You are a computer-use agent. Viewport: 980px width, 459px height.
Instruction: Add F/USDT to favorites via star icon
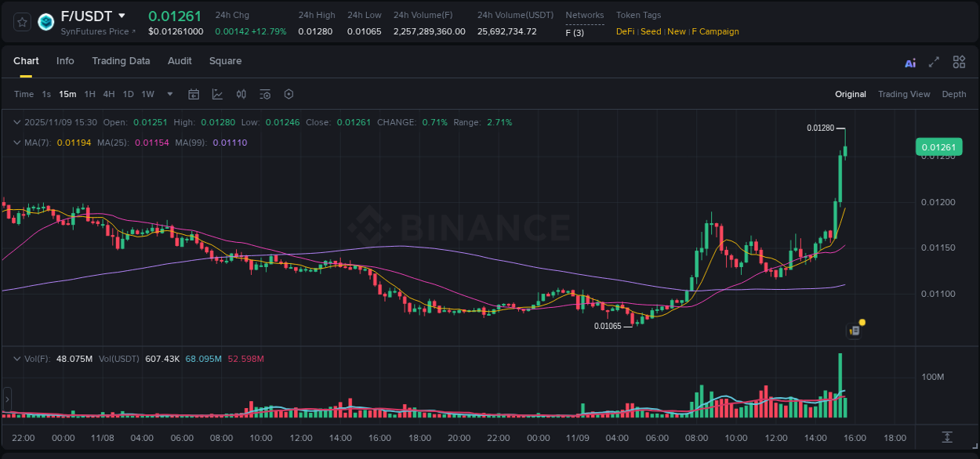click(21, 22)
